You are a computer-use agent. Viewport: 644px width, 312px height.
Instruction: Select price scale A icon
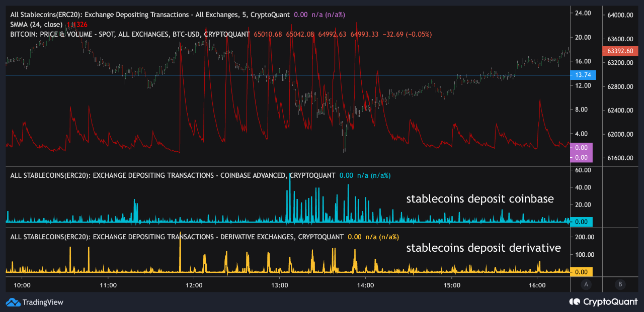586,284
